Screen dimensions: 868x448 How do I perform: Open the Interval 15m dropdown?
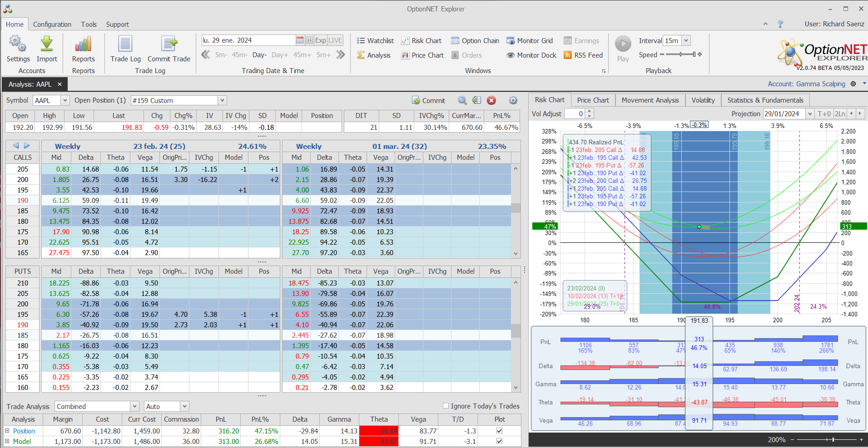pyautogui.click(x=686, y=40)
